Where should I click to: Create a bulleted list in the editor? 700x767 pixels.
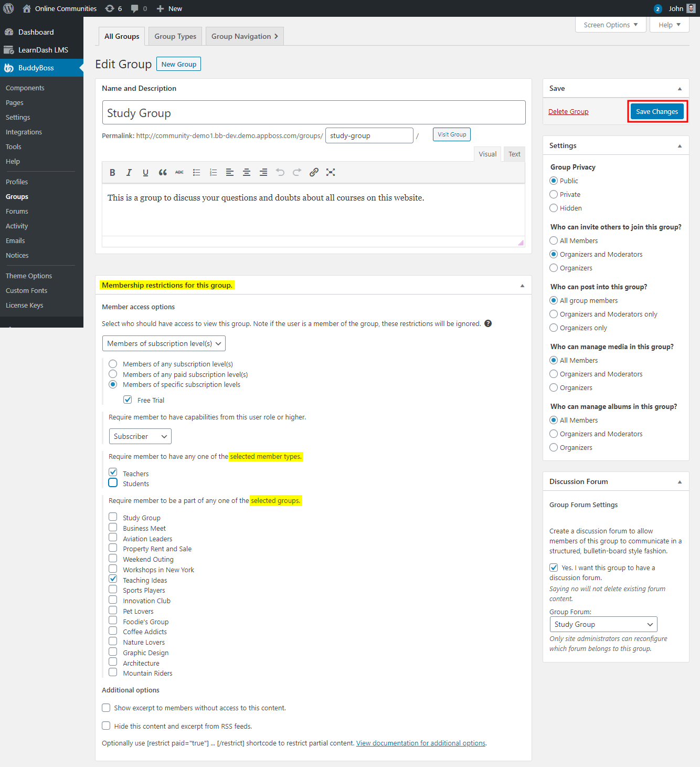click(196, 172)
